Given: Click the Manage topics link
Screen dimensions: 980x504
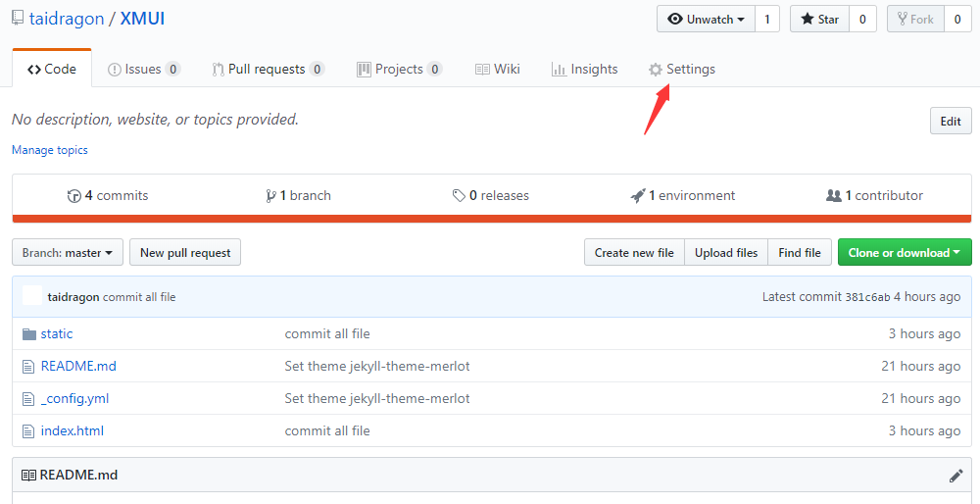Looking at the screenshot, I should tap(50, 150).
